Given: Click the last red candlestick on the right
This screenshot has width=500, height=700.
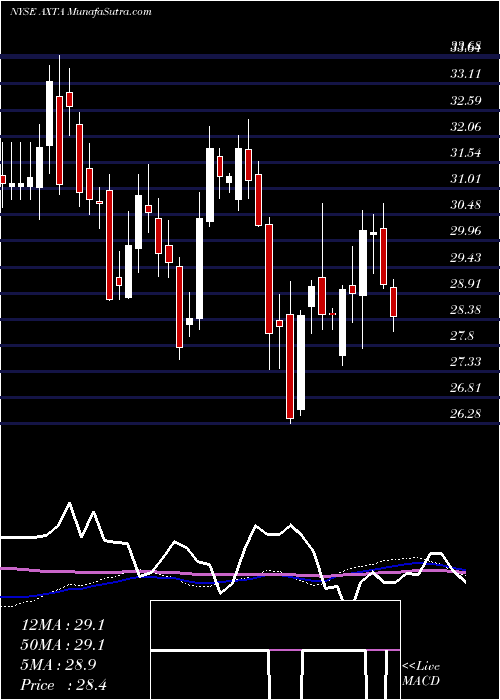Looking at the screenshot, I should pyautogui.click(x=393, y=305).
